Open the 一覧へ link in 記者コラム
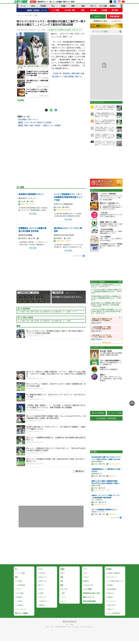The width and height of the screenshot is (139, 644). point(120,282)
